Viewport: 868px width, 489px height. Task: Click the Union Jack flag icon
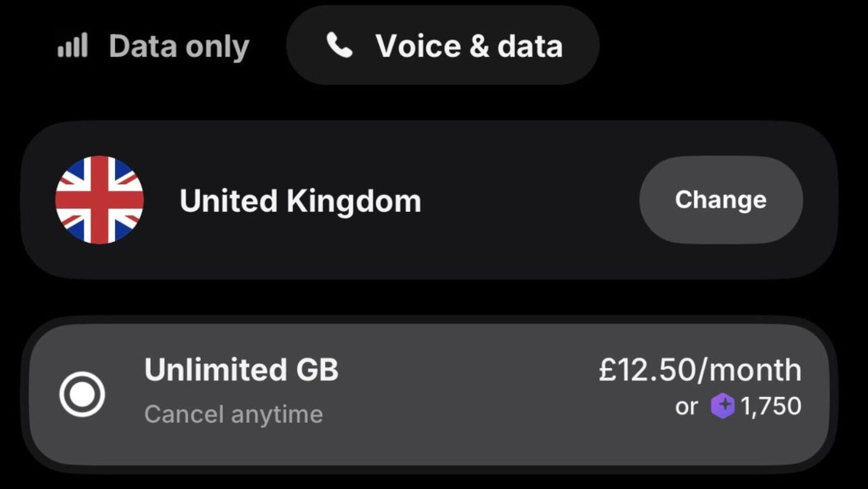coord(100,200)
